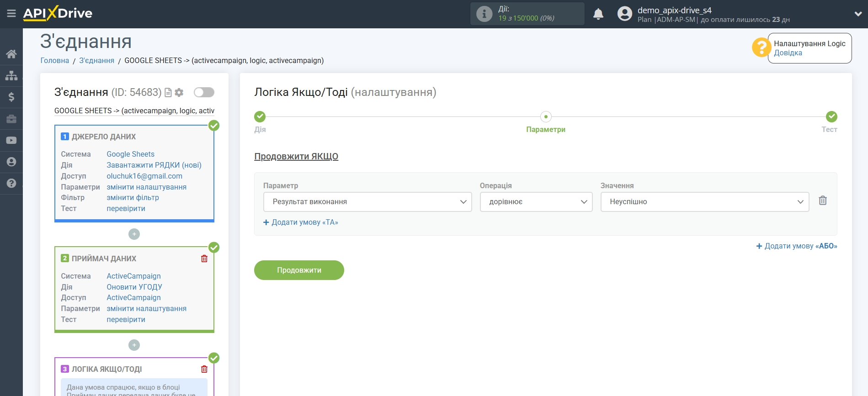Click перевірити in the source block
The width and height of the screenshot is (868, 396).
pos(126,209)
